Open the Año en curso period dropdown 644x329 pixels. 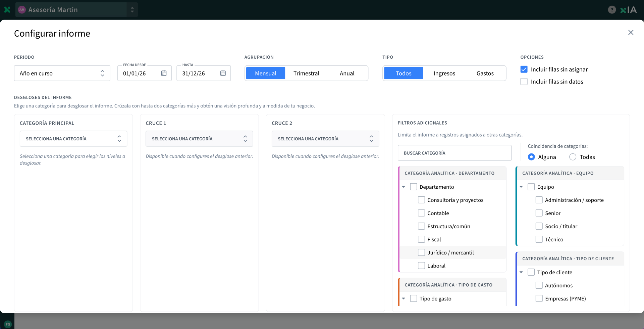(62, 73)
